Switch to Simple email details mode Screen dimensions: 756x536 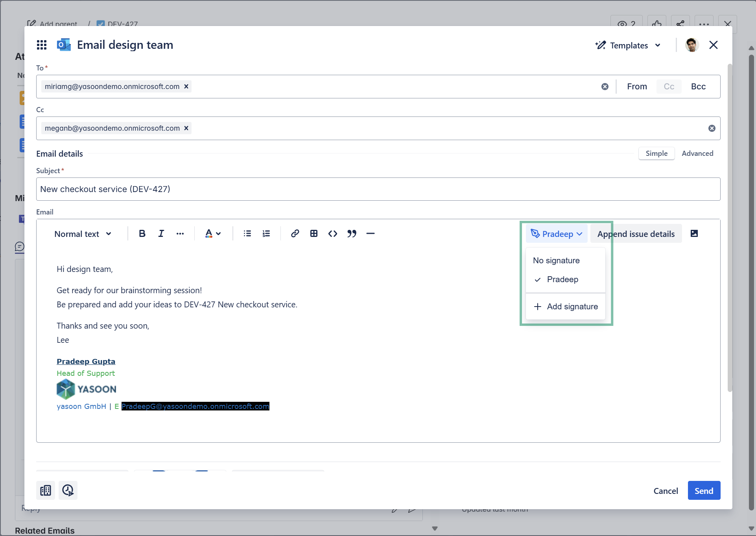coord(656,153)
